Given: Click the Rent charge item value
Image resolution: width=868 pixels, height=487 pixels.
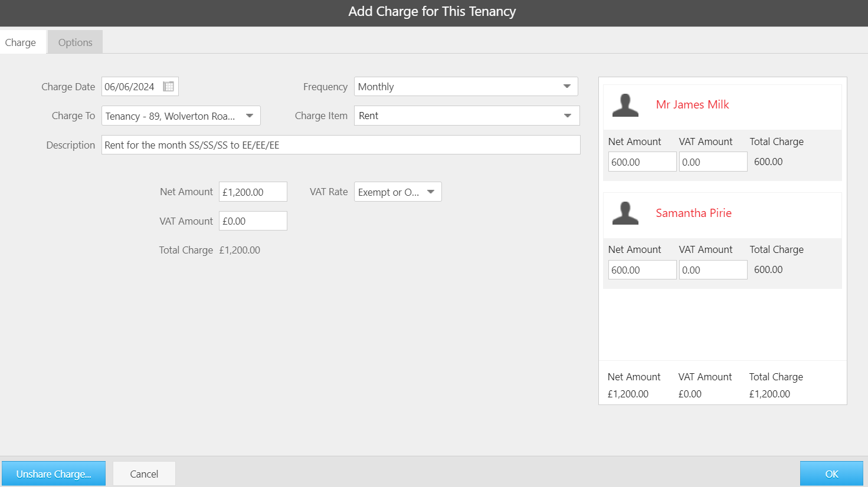Looking at the screenshot, I should pos(368,116).
